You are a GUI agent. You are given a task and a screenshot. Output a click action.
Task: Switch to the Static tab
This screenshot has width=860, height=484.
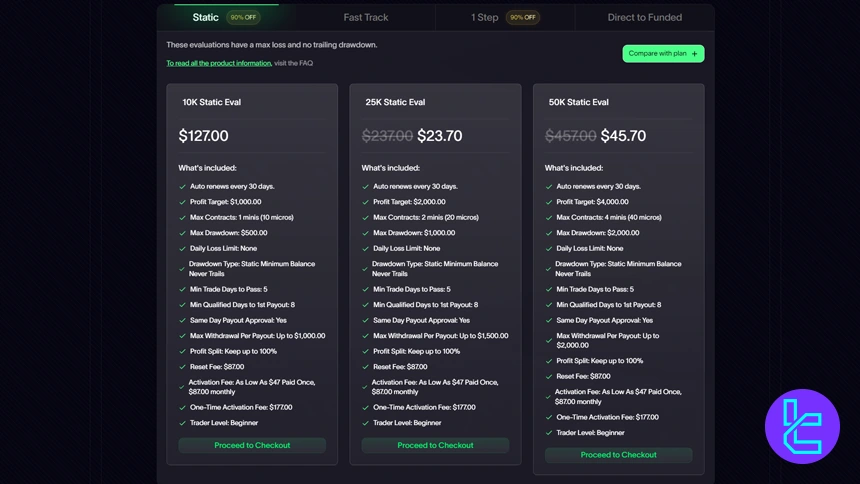pos(206,17)
